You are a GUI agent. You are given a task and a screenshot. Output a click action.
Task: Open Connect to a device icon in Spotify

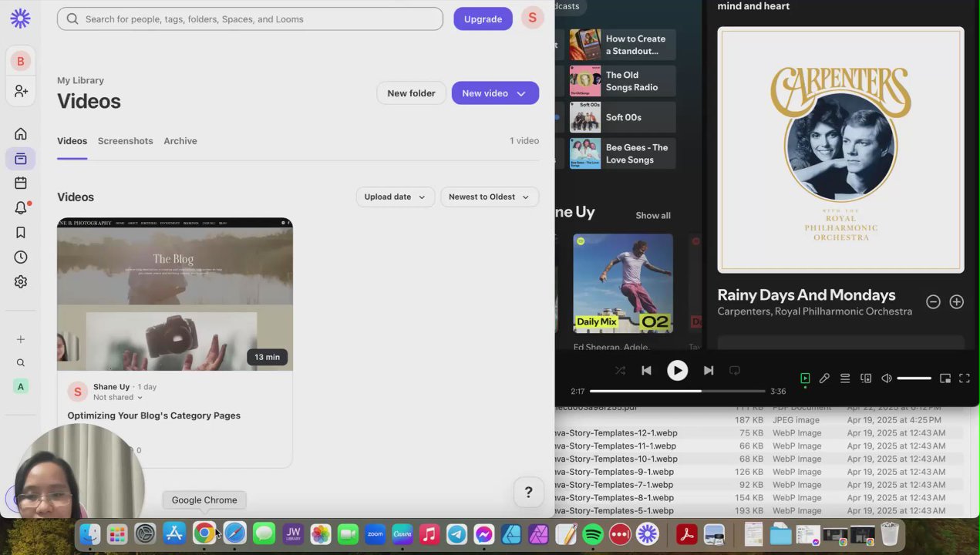pos(866,378)
